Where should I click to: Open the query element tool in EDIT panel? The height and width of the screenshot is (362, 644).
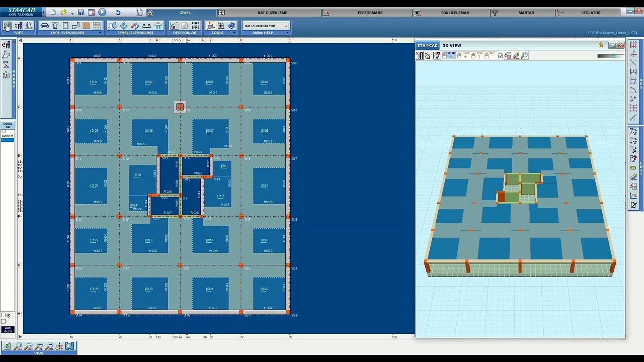click(633, 159)
